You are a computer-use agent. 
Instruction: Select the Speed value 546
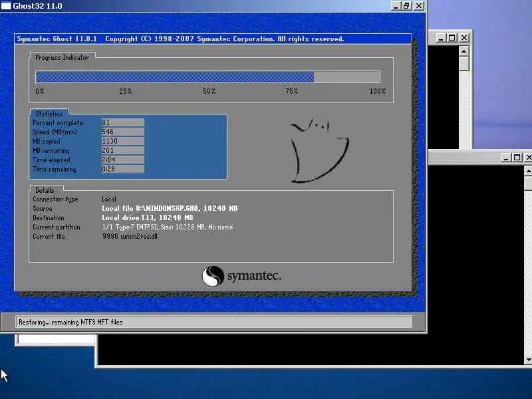click(x=123, y=132)
